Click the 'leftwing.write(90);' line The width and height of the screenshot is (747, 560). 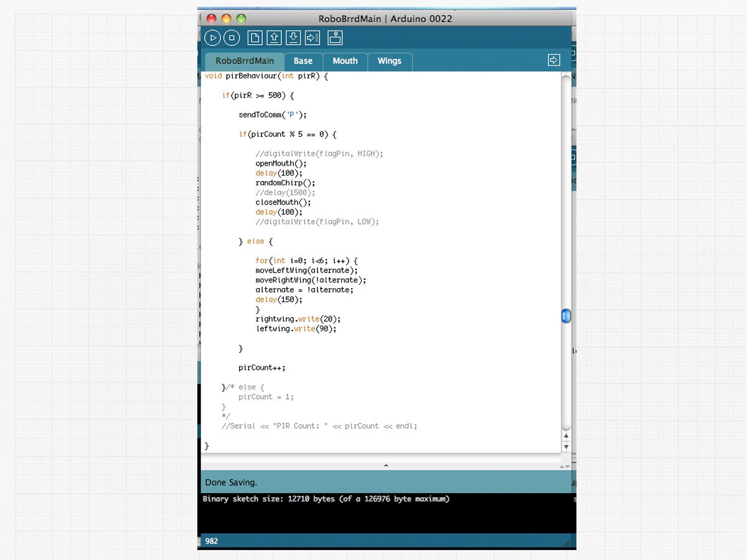coord(296,329)
